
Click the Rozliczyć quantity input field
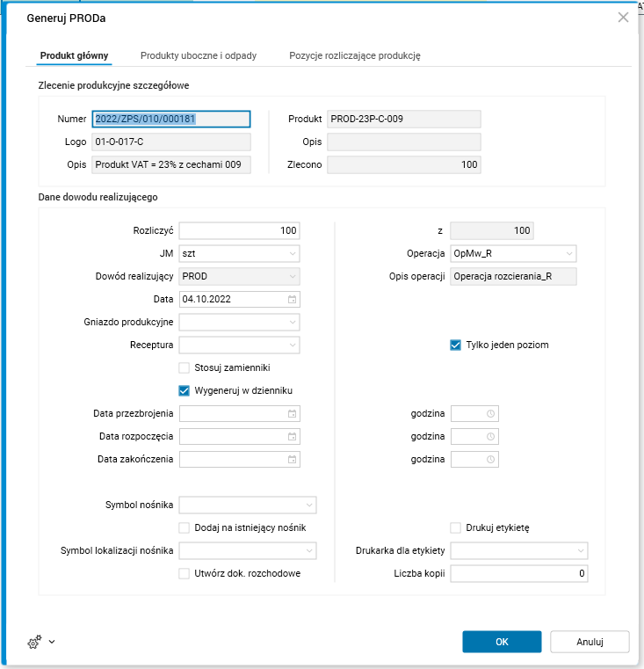(x=239, y=230)
